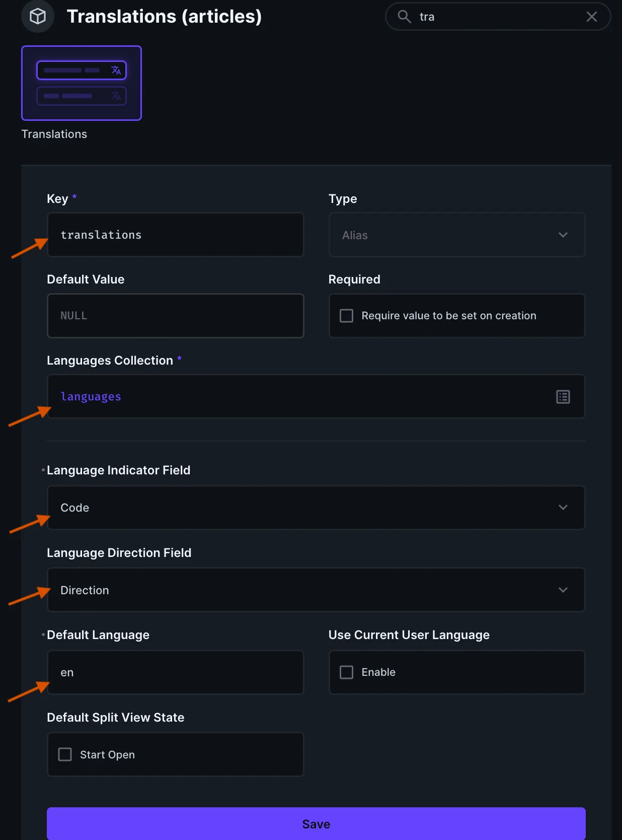
Task: Click the Save button
Action: [x=316, y=824]
